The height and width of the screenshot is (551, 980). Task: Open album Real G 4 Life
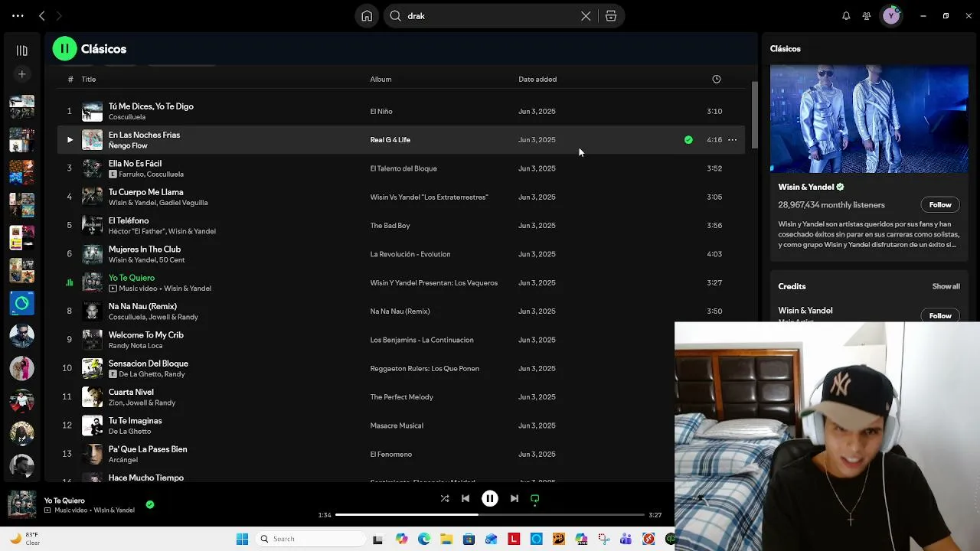tap(390, 140)
